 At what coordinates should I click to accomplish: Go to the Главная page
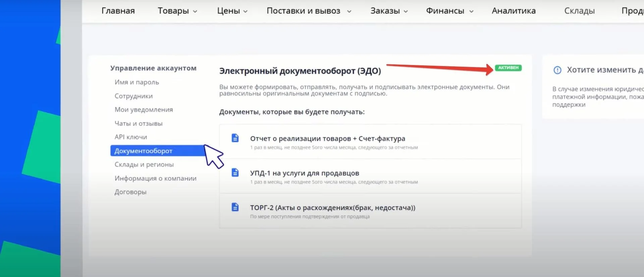point(118,11)
